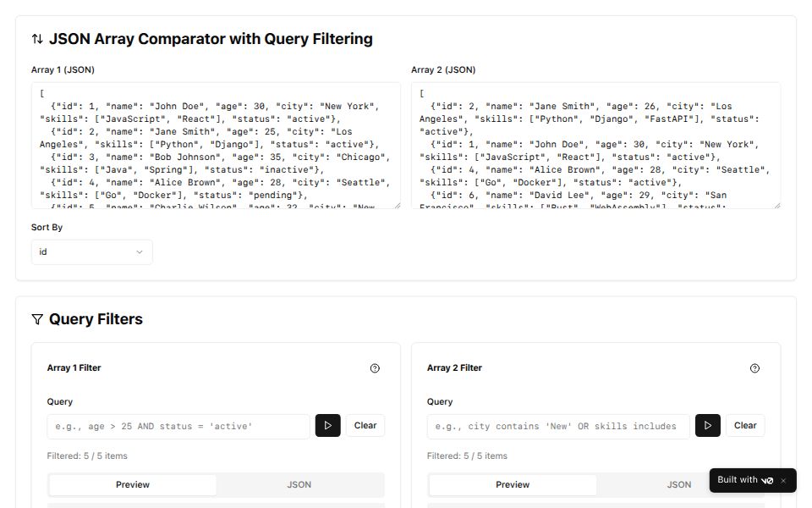Screen dimensions: 812x508
Task: Switch to the JSON tab under Array 1 Filter
Action: (299, 484)
